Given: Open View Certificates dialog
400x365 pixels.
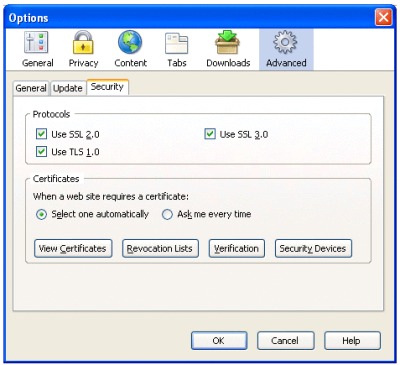Looking at the screenshot, I should [73, 248].
